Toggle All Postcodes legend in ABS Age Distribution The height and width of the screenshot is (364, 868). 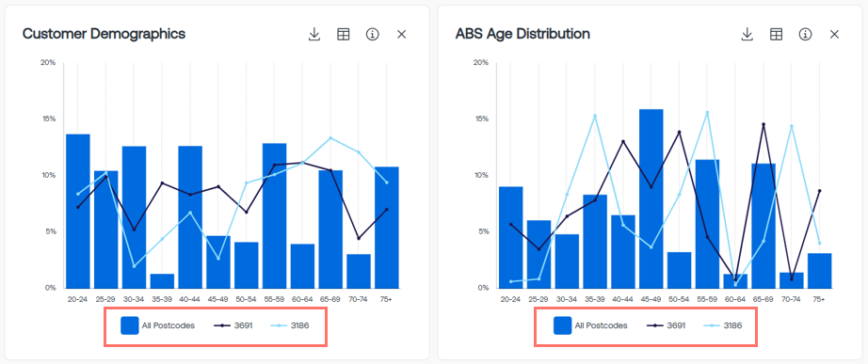[x=590, y=325]
